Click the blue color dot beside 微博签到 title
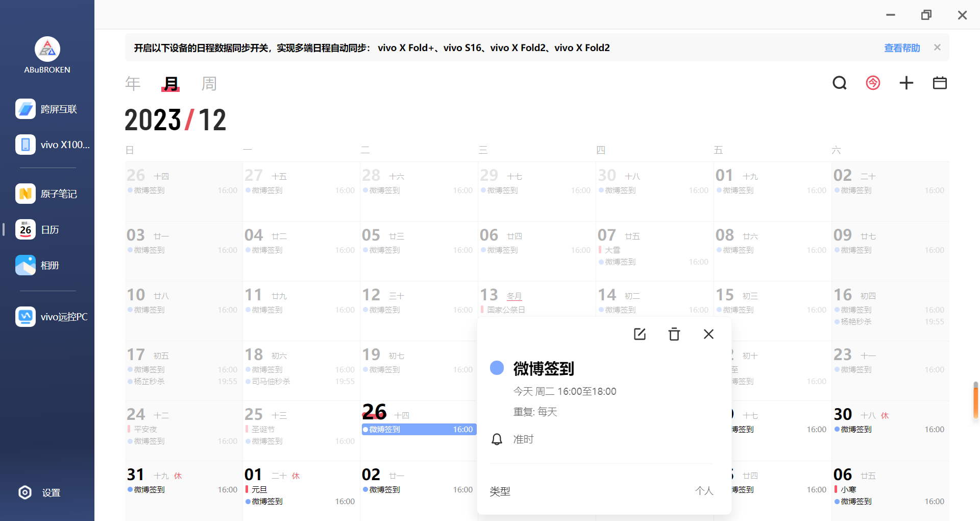This screenshot has width=980, height=521. [497, 368]
